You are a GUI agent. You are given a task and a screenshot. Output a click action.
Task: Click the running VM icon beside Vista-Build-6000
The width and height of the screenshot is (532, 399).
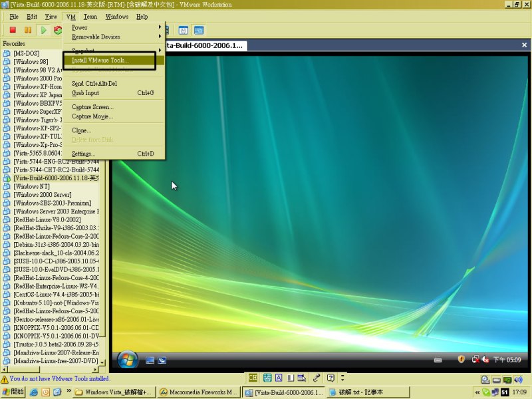[x=7, y=178]
